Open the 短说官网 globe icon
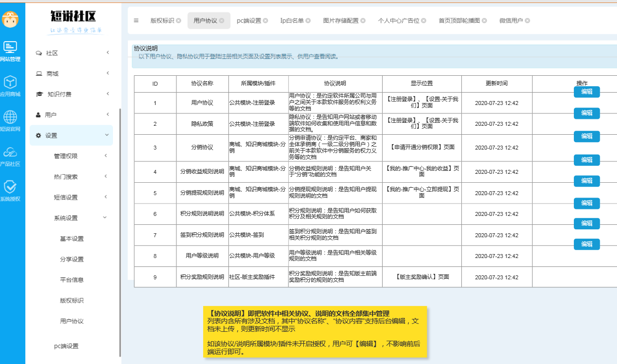This screenshot has width=617, height=364. (10, 117)
